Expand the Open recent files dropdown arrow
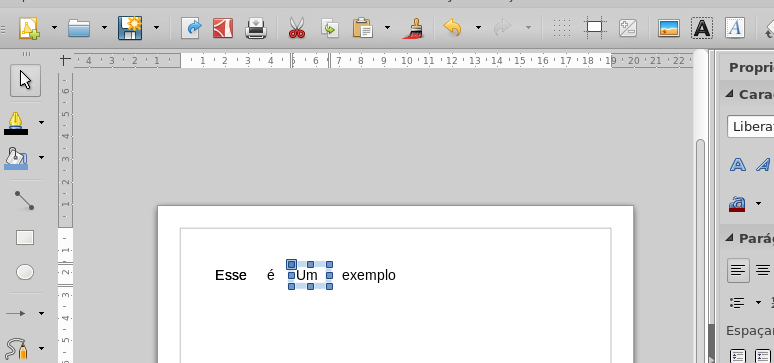Image resolution: width=774 pixels, height=363 pixels. tap(104, 28)
